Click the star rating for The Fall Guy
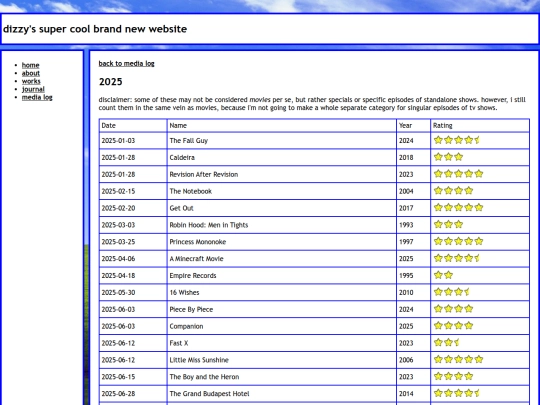 click(x=457, y=140)
